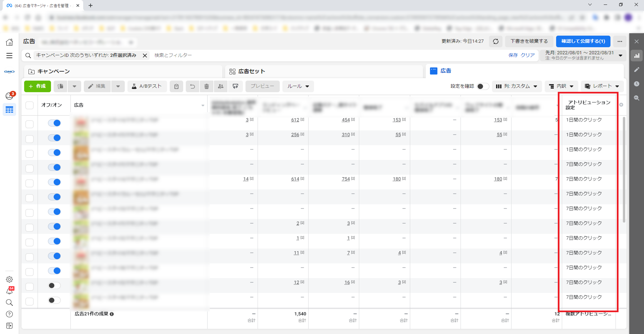Click the trash delete icon in toolbar
This screenshot has height=334, width=644.
coord(207,86)
